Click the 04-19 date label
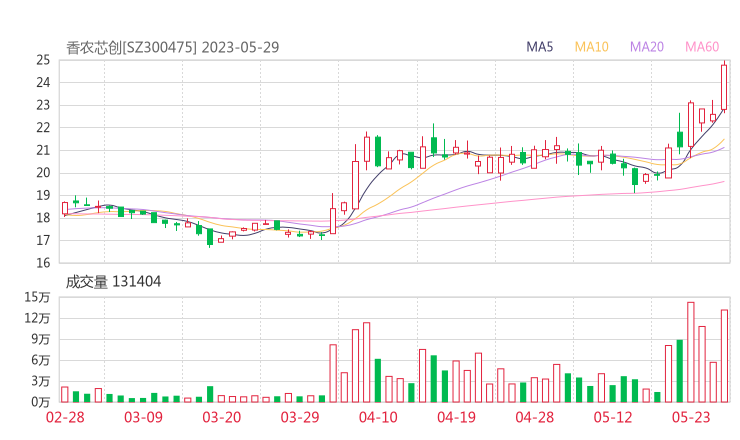The height and width of the screenshot is (440, 740). 456,417
